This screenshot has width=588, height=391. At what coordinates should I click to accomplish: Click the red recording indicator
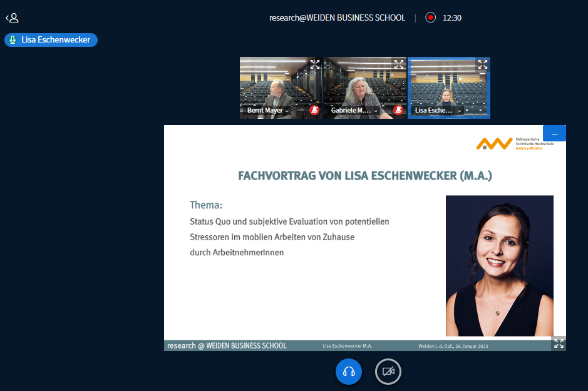click(430, 18)
